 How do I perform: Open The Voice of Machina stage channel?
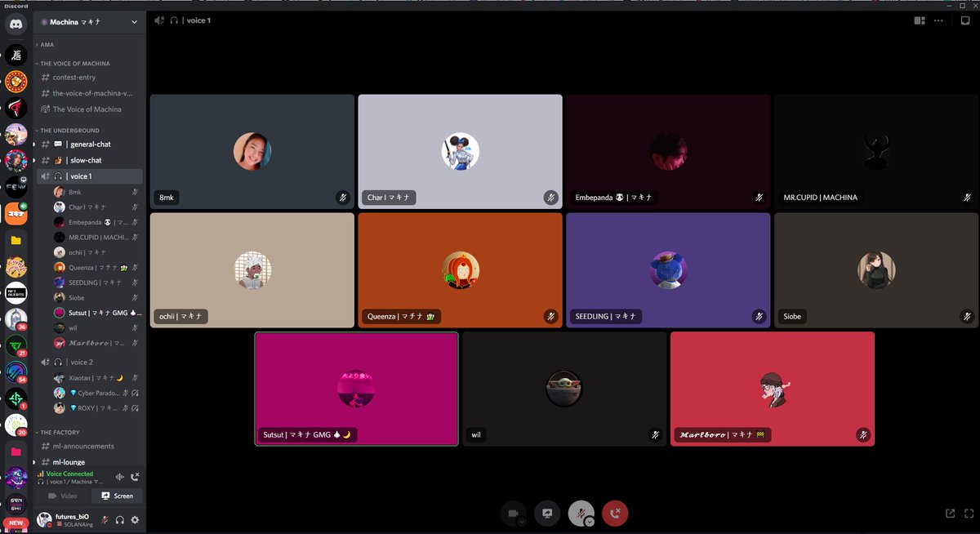click(90, 109)
